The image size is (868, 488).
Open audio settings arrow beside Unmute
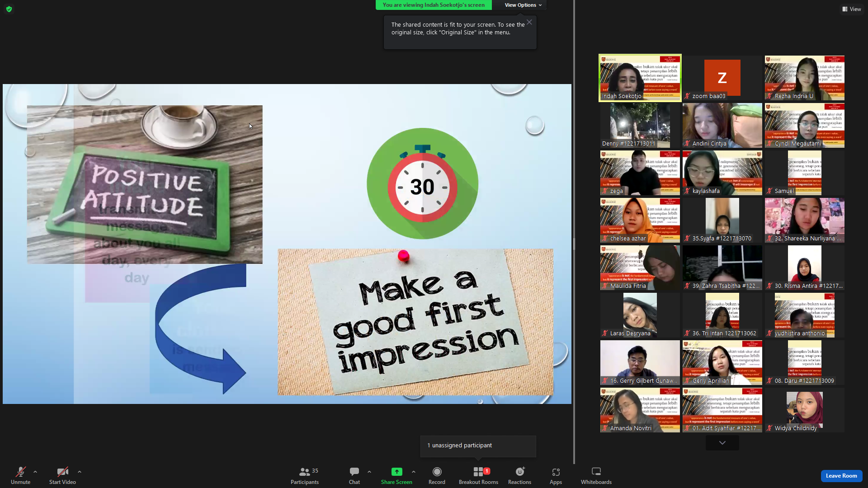click(35, 472)
